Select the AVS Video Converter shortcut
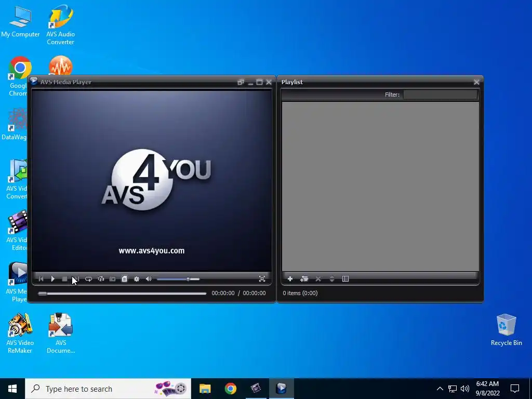This screenshot has height=399, width=532. pos(17,179)
